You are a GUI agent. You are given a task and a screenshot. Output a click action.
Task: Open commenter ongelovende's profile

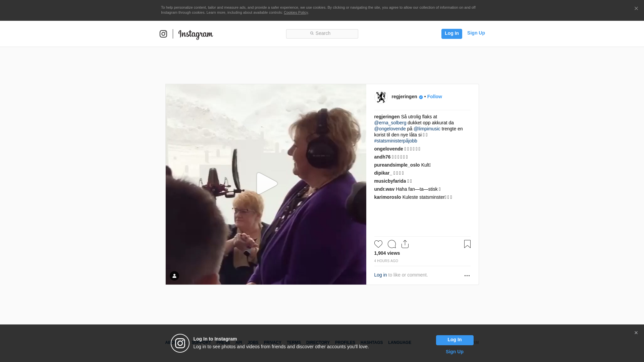pyautogui.click(x=388, y=149)
